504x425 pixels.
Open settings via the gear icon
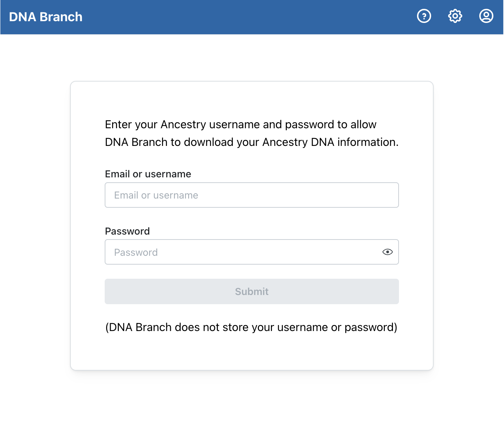(x=455, y=16)
